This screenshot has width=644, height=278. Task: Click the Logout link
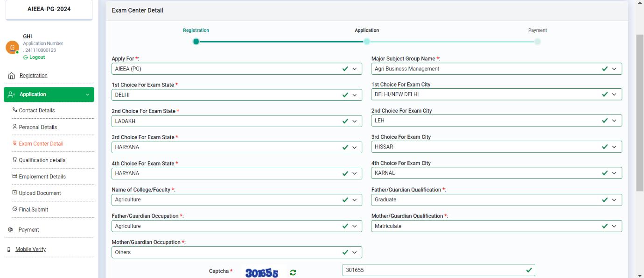point(34,57)
